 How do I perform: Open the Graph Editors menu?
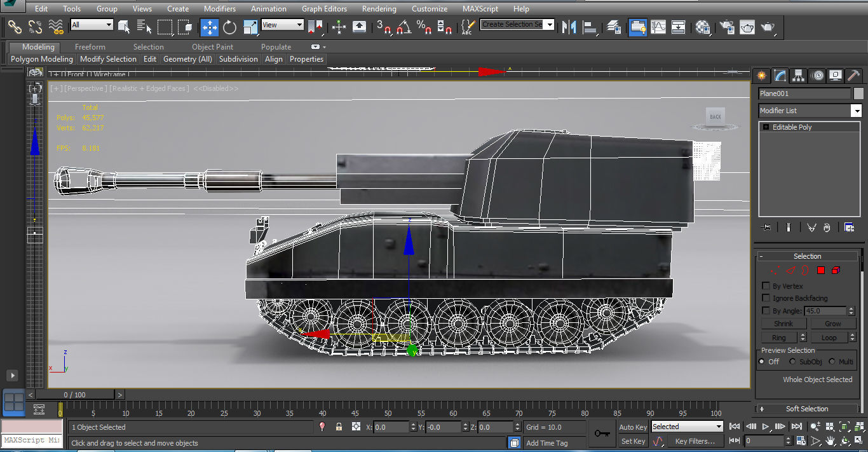(x=324, y=9)
